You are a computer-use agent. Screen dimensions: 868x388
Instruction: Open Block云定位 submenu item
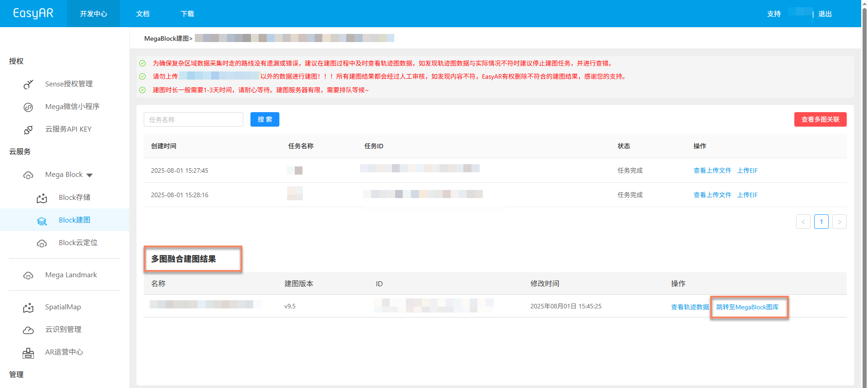[x=78, y=243]
